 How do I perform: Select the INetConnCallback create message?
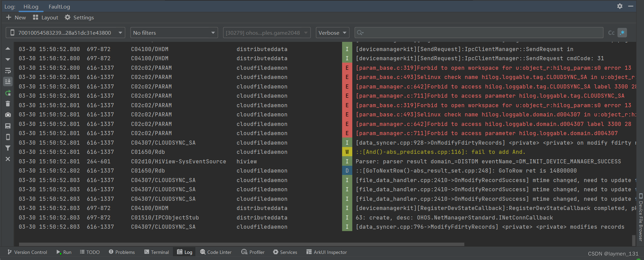click(x=454, y=218)
